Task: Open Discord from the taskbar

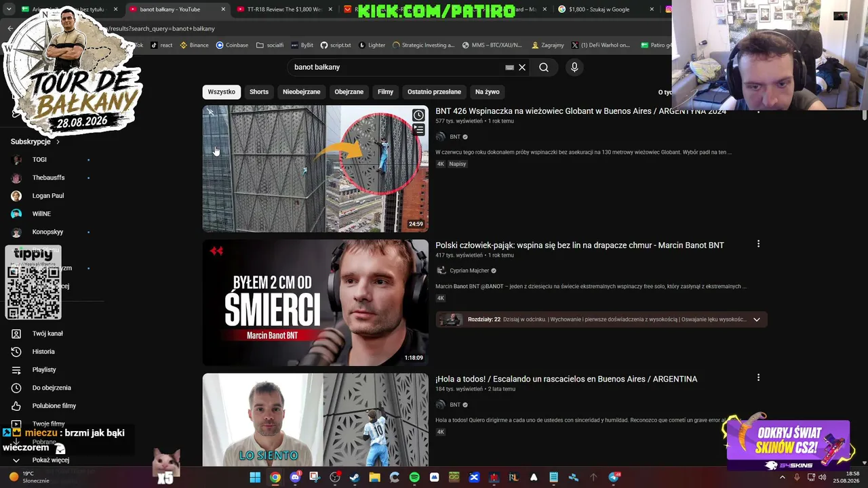Action: 295,477
